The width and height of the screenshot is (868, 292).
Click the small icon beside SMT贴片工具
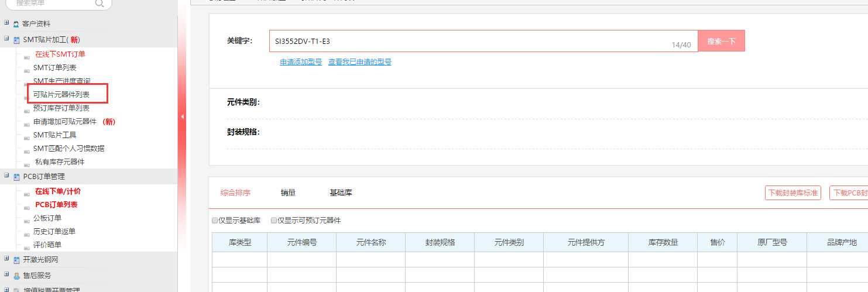tap(26, 136)
